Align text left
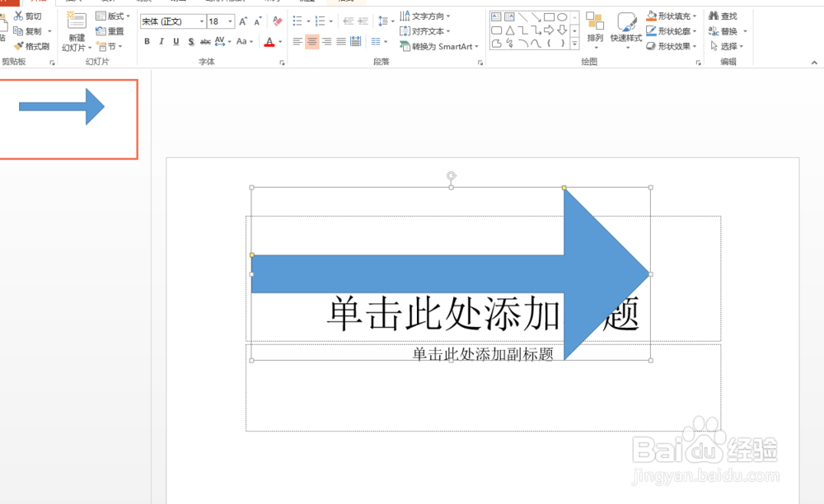Viewport: 824px width, 504px height. coord(297,41)
